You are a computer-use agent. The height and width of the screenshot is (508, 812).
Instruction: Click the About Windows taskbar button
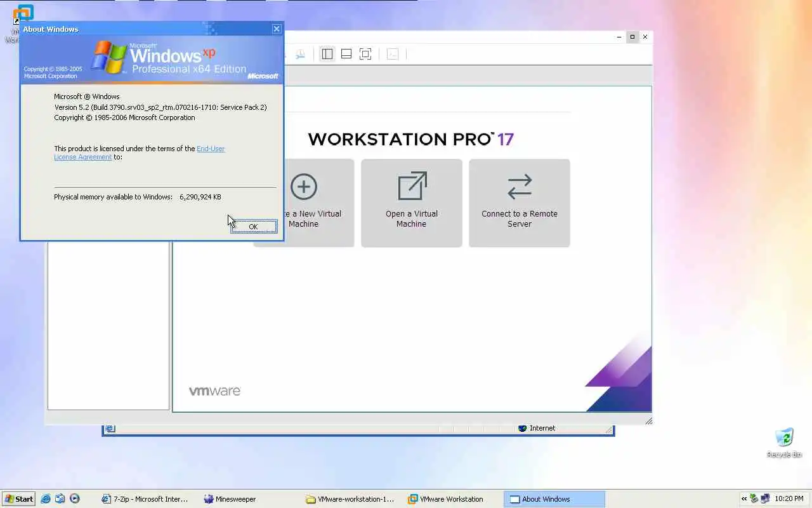[555, 499]
